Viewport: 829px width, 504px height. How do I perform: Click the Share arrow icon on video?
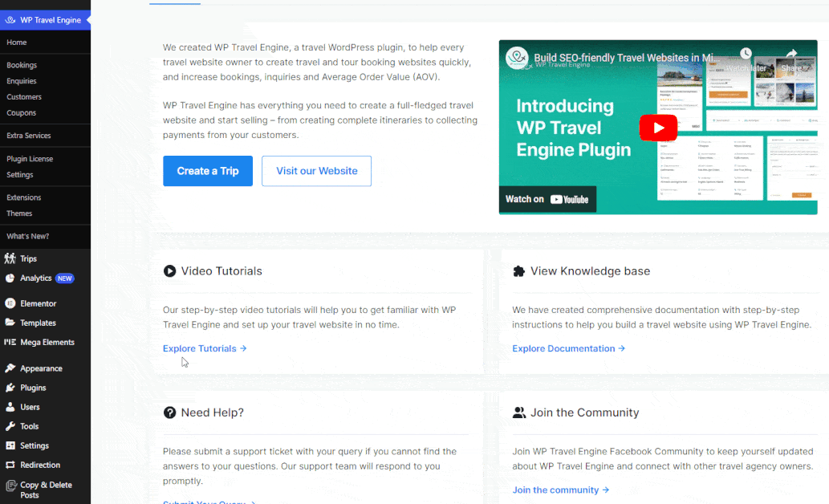(x=791, y=54)
